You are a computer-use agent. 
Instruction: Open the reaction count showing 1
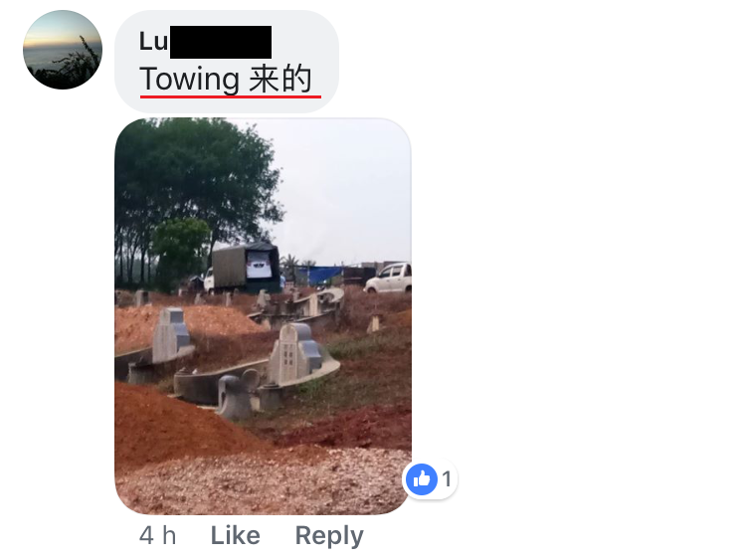click(447, 478)
